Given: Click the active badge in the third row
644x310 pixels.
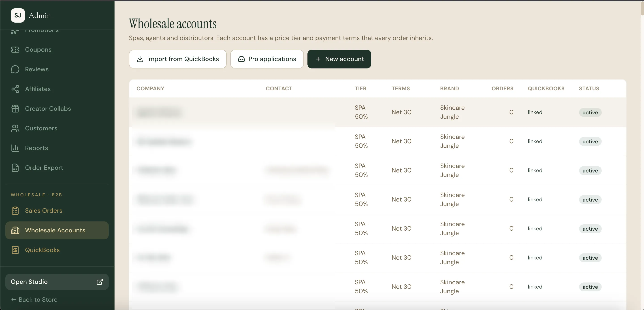Looking at the screenshot, I should pos(590,171).
